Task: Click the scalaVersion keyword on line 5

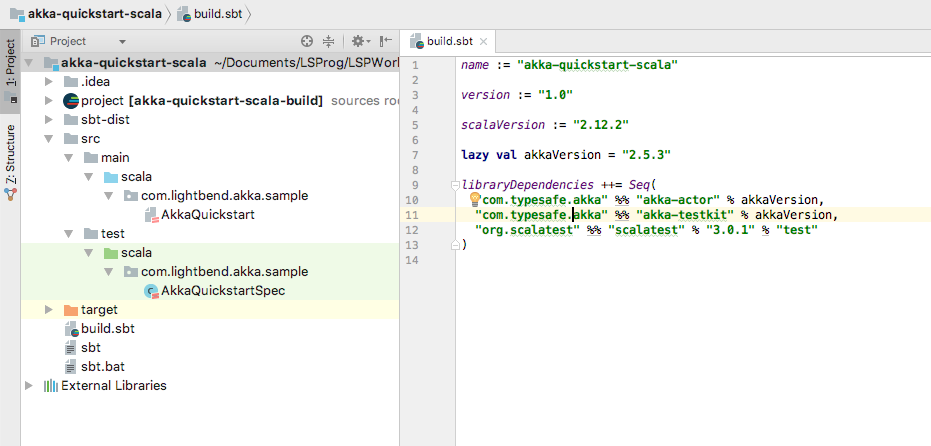Action: tap(503, 125)
